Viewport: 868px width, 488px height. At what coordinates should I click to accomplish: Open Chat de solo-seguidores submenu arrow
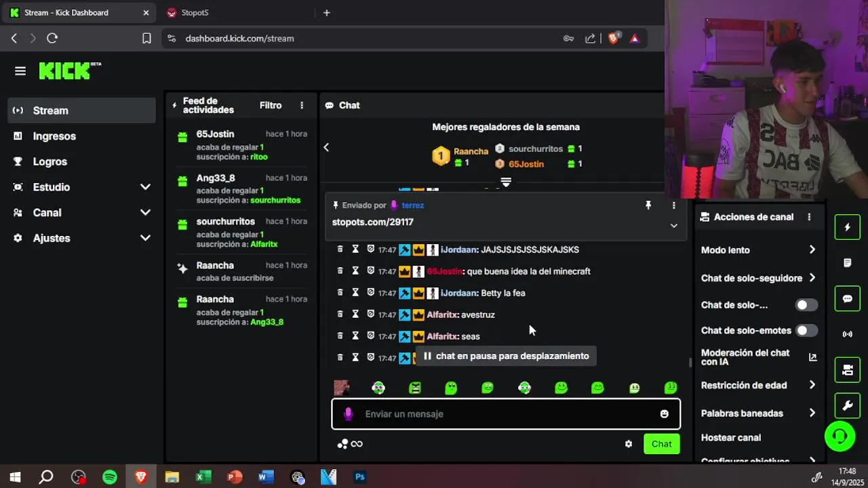tap(812, 278)
